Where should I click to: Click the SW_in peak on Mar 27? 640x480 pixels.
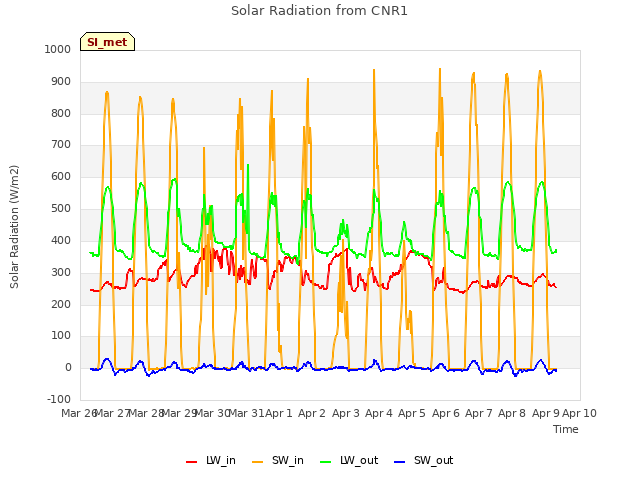tap(107, 93)
